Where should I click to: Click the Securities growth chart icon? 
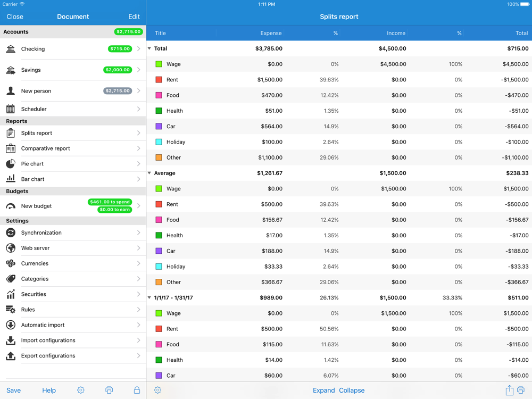coord(11,294)
